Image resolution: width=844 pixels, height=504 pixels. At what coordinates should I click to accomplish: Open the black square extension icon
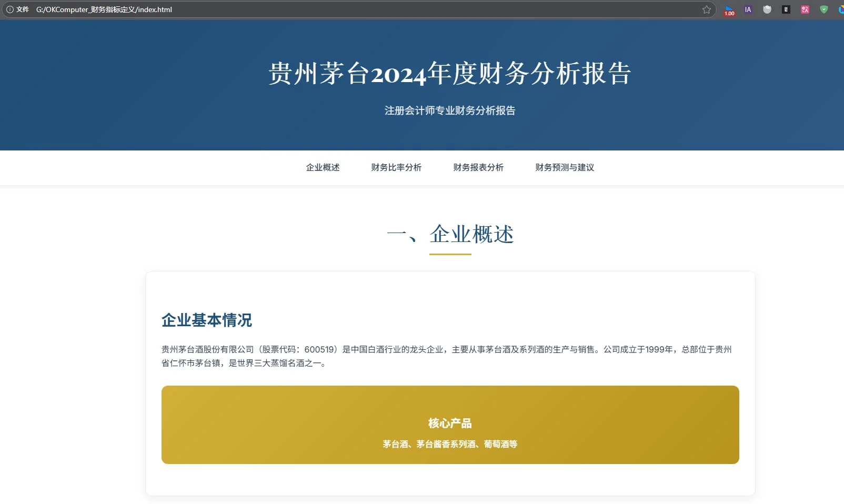[x=786, y=9]
